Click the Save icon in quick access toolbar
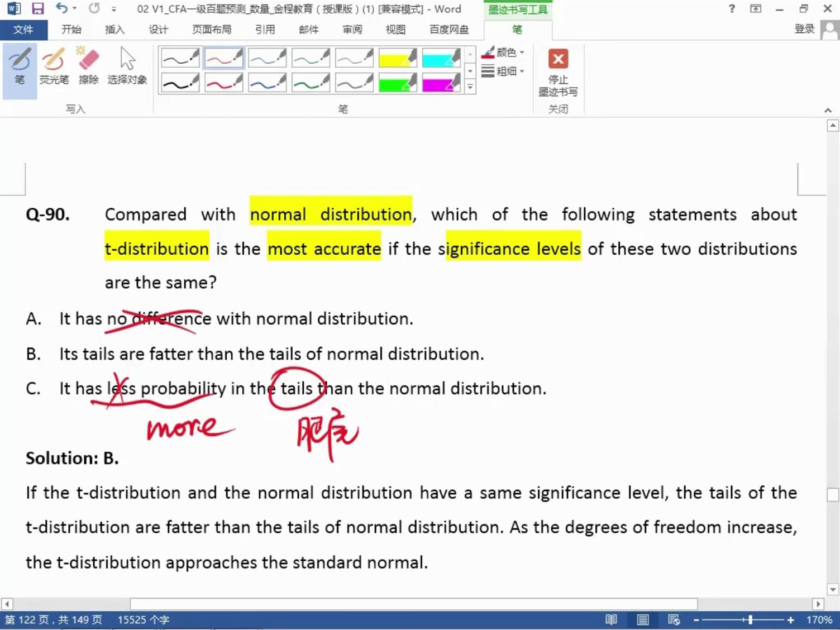The width and height of the screenshot is (840, 630). tap(37, 9)
